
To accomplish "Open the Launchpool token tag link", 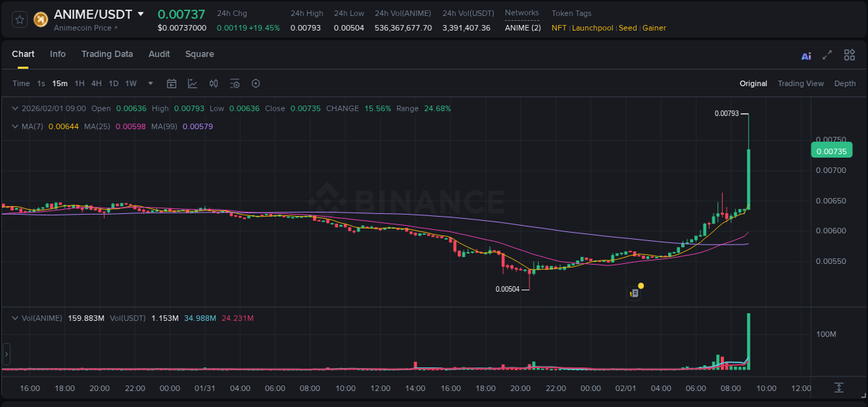I will click(592, 28).
